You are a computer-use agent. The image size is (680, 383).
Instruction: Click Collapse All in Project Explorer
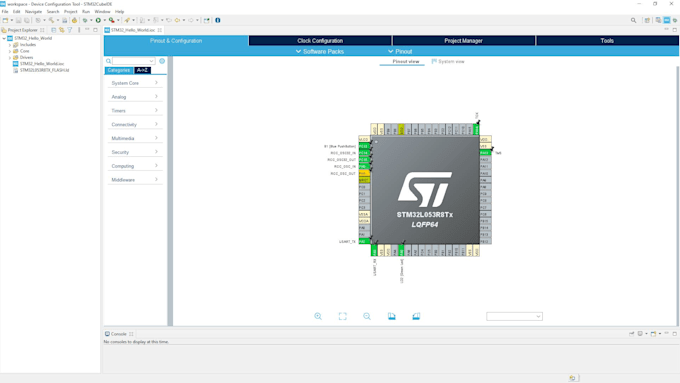tap(54, 30)
